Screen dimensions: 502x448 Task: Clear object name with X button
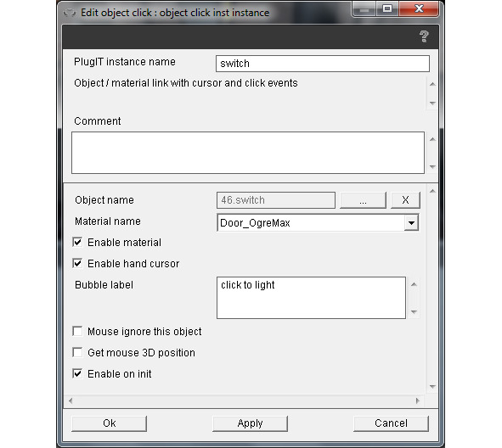[405, 200]
